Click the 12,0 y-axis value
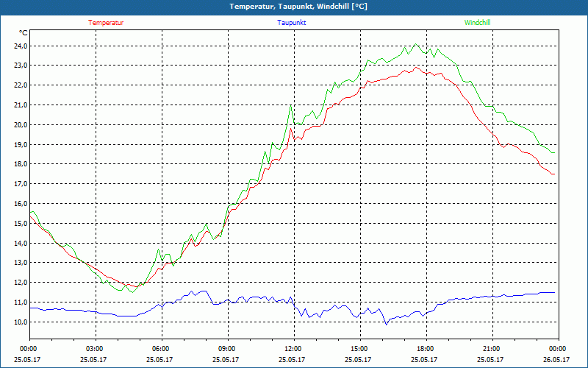The height and width of the screenshot is (368, 588). [21, 283]
